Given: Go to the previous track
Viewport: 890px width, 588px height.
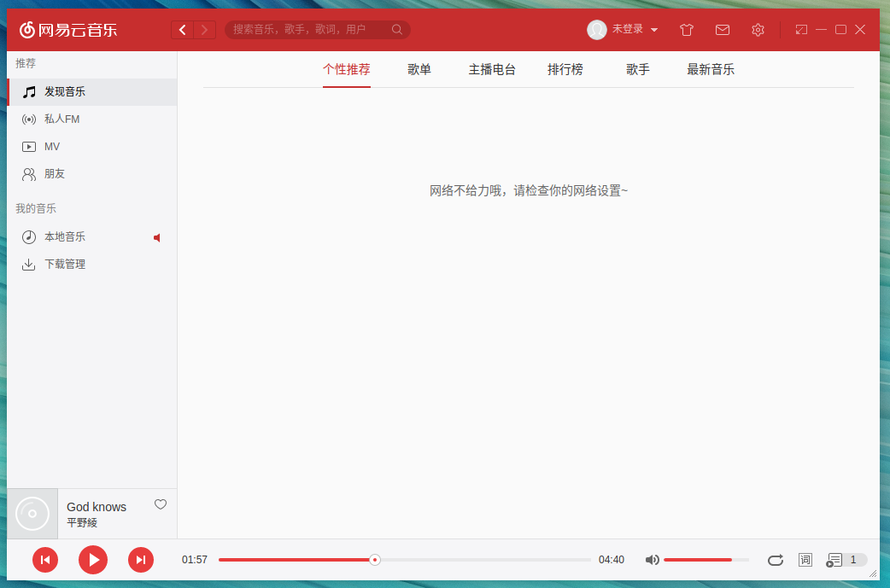Looking at the screenshot, I should point(45,560).
